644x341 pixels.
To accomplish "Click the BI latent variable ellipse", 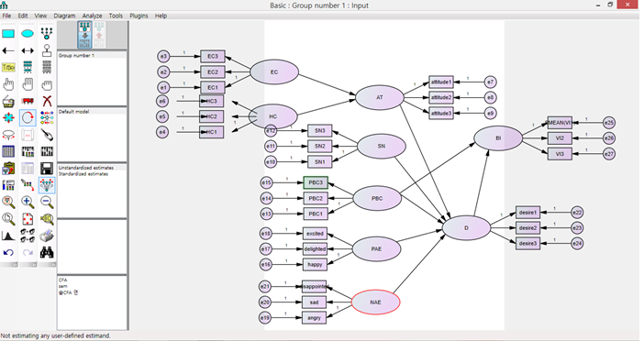I will (498, 138).
